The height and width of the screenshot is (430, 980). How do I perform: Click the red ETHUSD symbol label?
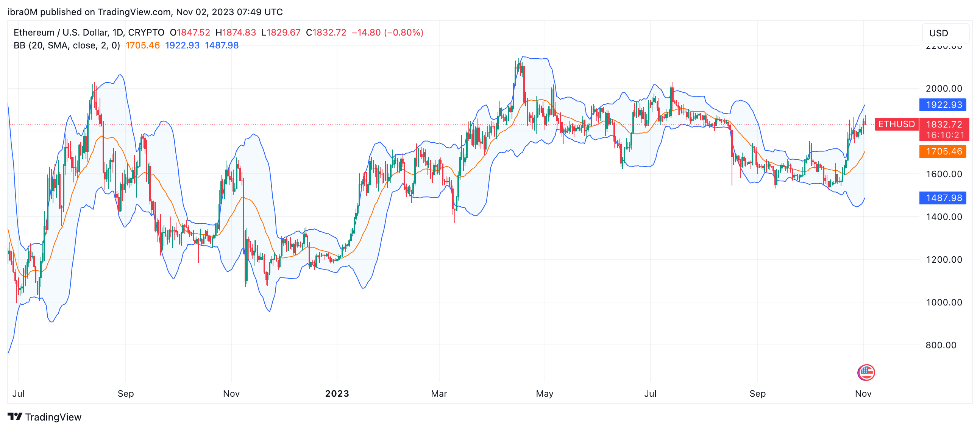coord(896,124)
